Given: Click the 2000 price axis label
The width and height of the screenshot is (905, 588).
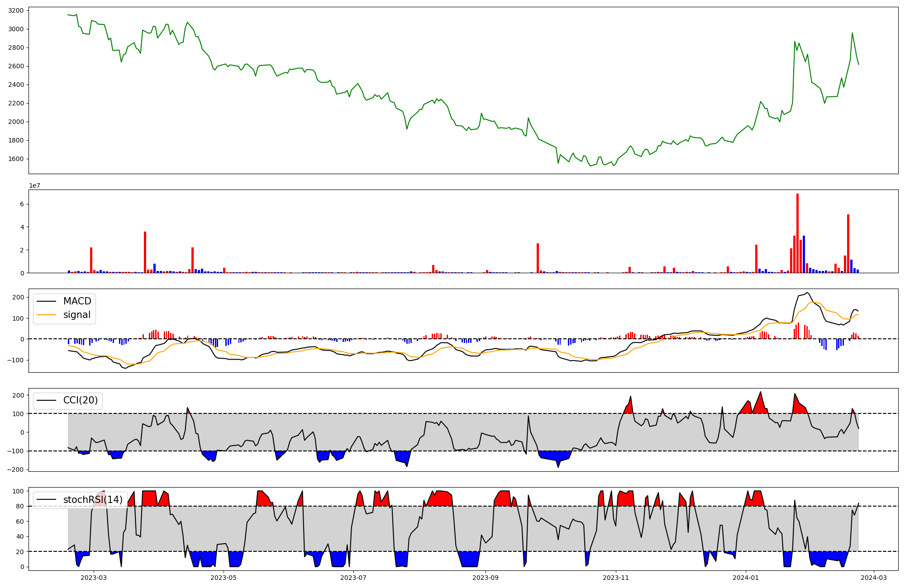Looking at the screenshot, I should [x=16, y=122].
